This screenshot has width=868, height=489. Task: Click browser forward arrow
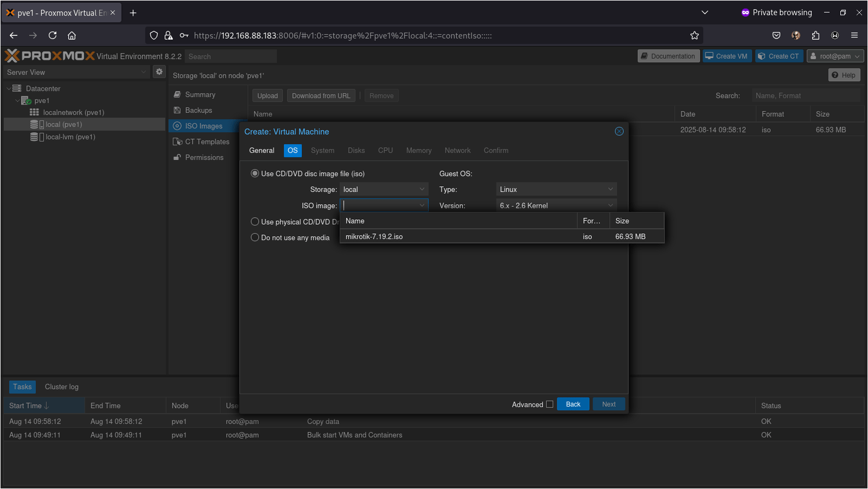(33, 35)
